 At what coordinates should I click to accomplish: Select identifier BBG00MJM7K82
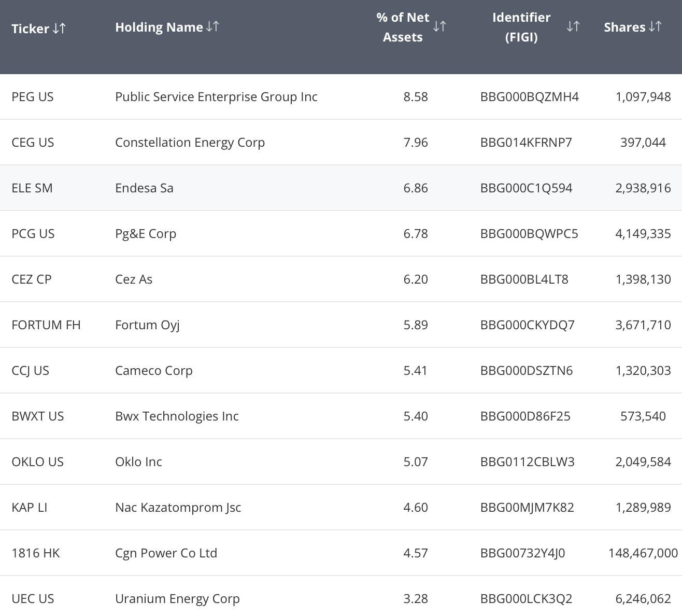tap(527, 508)
